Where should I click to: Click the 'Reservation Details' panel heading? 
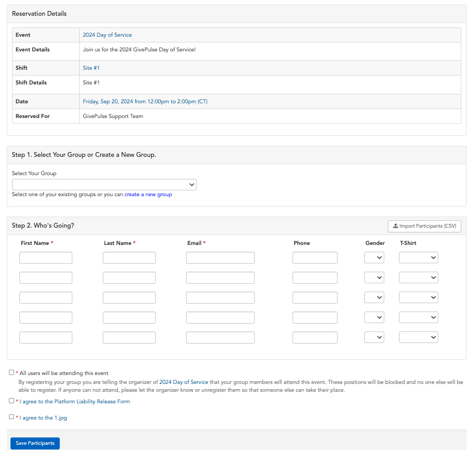pos(39,14)
